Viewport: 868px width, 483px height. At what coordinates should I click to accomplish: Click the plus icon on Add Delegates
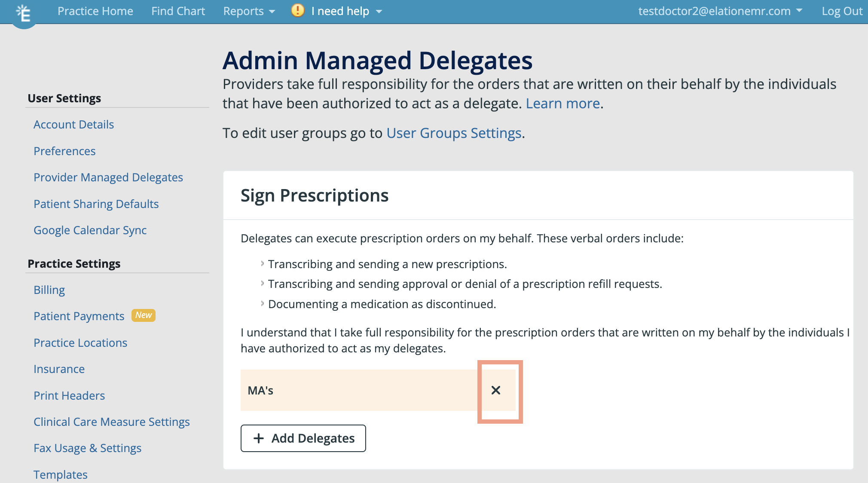coord(258,438)
